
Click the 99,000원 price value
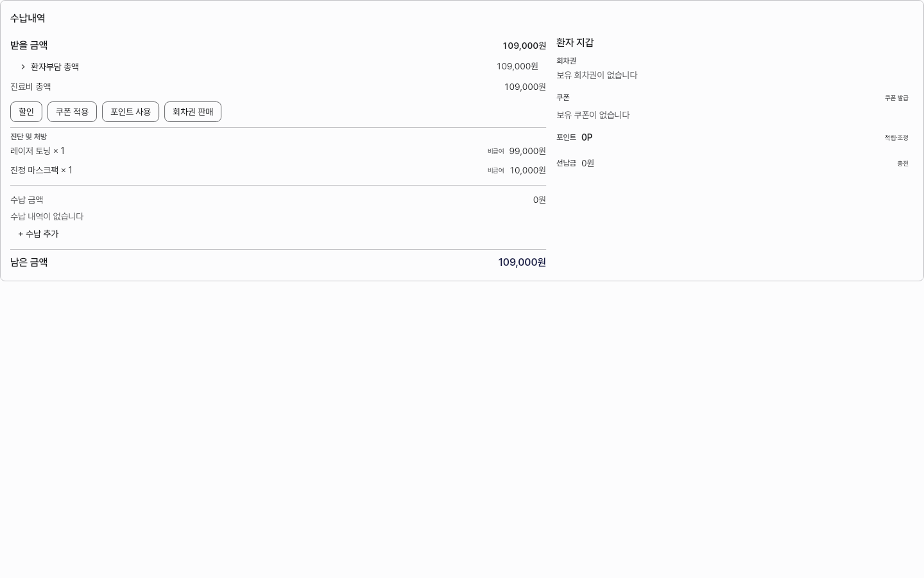pos(527,151)
